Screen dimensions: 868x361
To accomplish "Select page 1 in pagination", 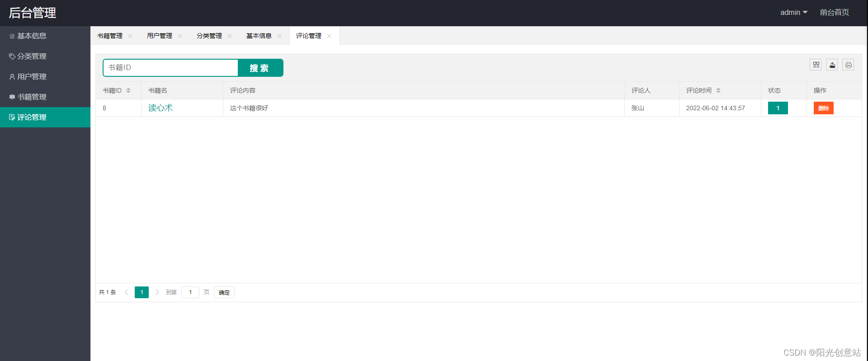I will 142,292.
